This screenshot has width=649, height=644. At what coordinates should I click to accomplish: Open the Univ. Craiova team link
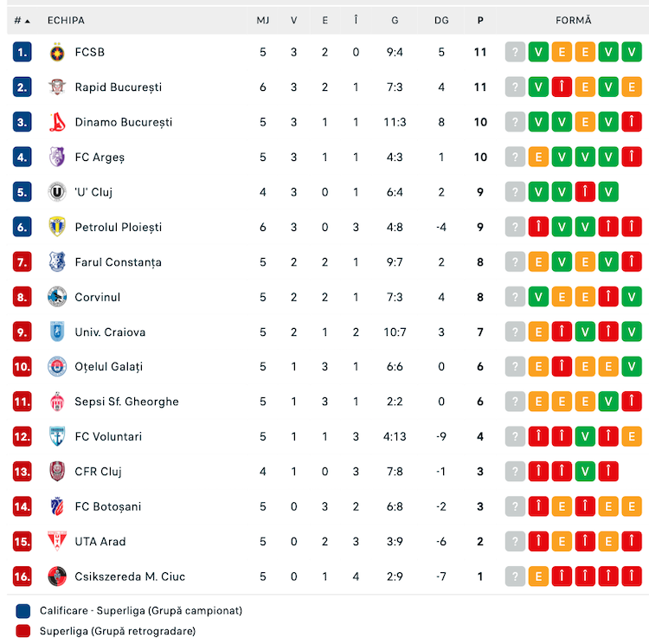[110, 332]
